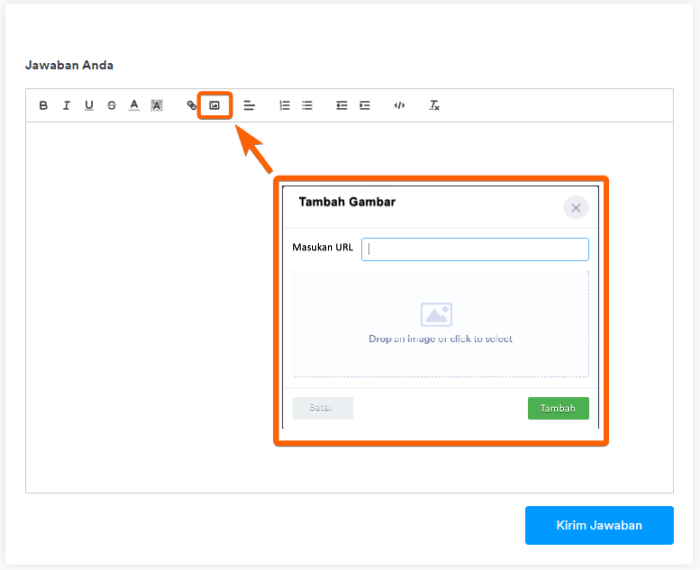Submit with the Kirim Jawaban button
The width and height of the screenshot is (700, 570).
tap(599, 525)
